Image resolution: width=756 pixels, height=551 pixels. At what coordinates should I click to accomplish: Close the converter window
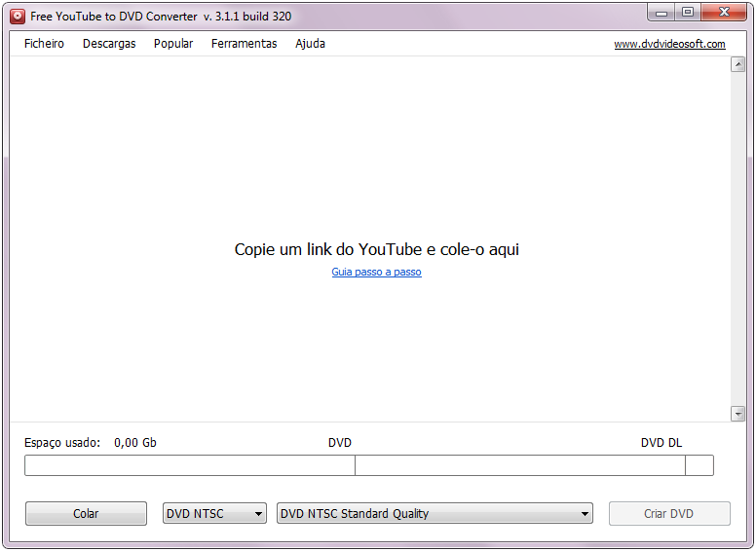point(724,13)
